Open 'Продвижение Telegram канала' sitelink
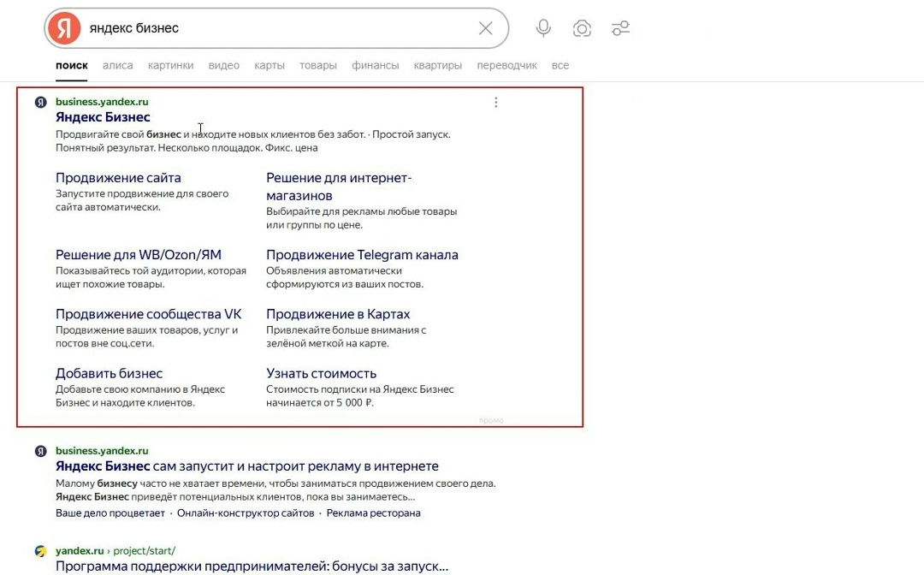This screenshot has width=924, height=575. 363,254
